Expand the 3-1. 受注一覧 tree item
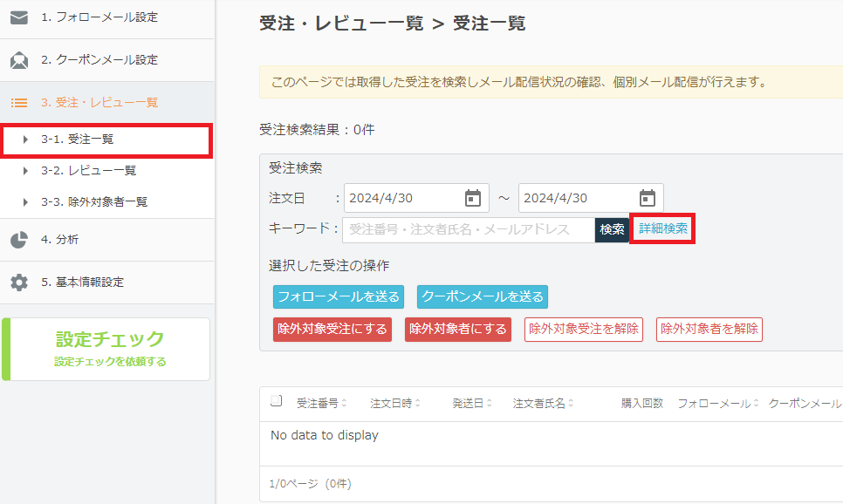Viewport: 843px width, 504px height. [x=26, y=140]
